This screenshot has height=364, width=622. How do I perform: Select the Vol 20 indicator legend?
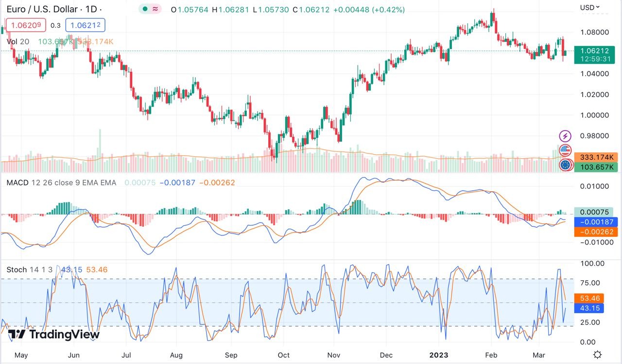pos(18,42)
